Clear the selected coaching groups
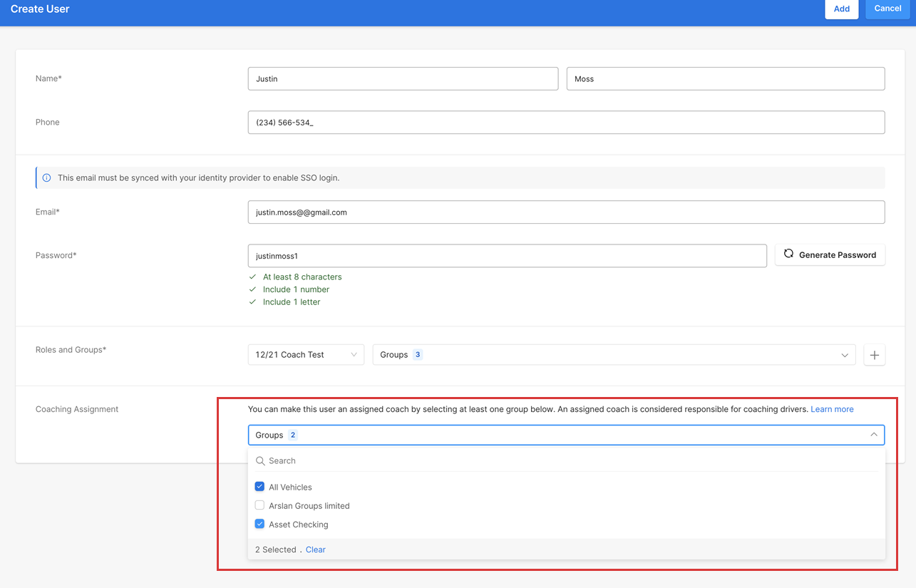The height and width of the screenshot is (588, 916). 315,550
